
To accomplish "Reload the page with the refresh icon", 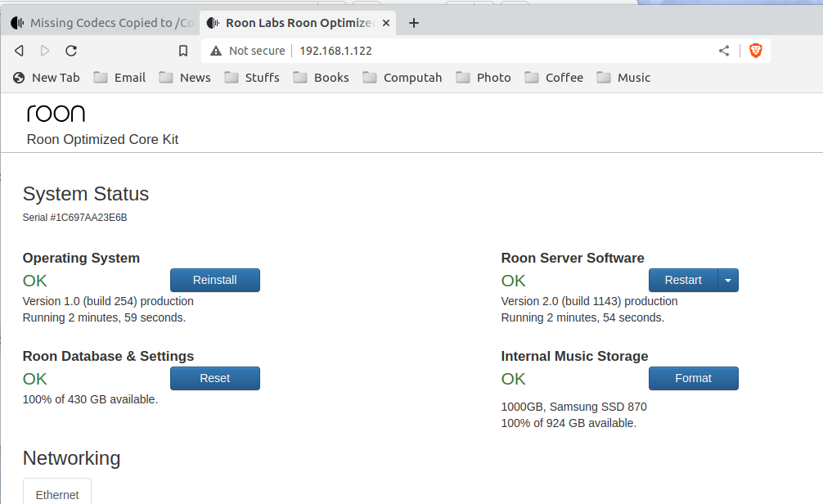I will [71, 51].
